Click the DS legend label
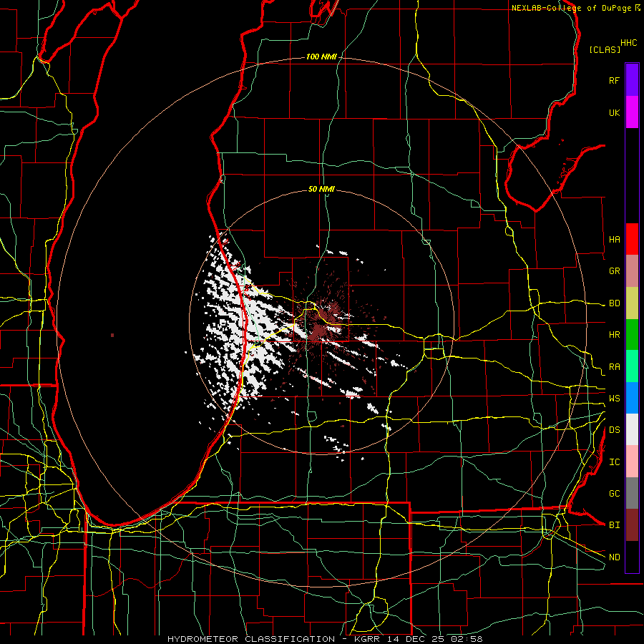644x644 pixels. click(x=614, y=430)
